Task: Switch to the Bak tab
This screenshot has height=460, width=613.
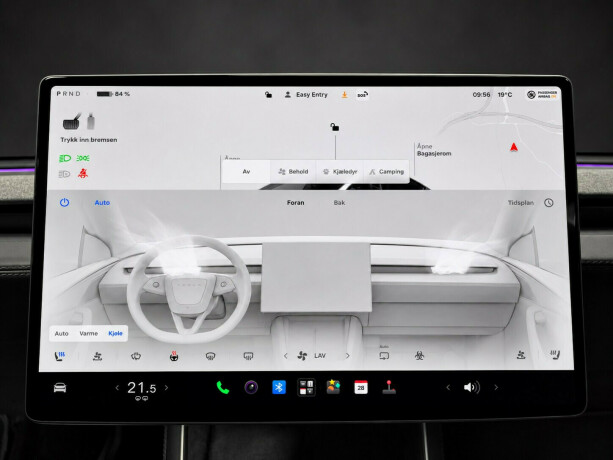Action: coord(339,202)
